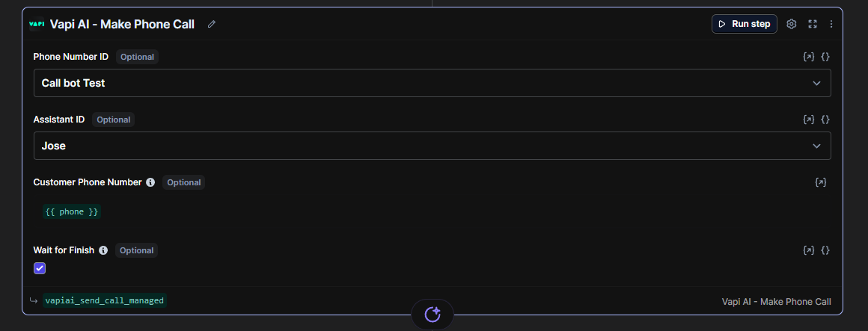
Task: Toggle curly-braces mode for Wait for Finish
Action: (x=825, y=250)
